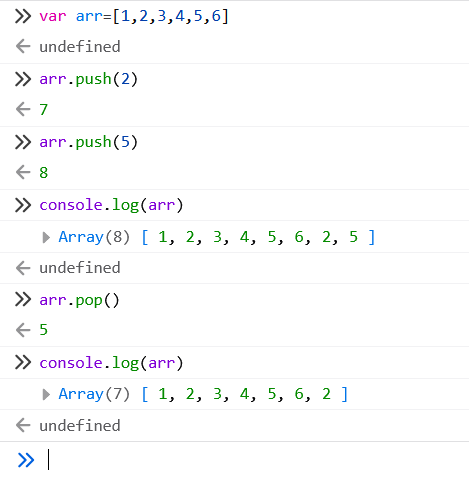This screenshot has width=469, height=477.
Task: Click the first console.log(arr) command
Action: (x=111, y=205)
